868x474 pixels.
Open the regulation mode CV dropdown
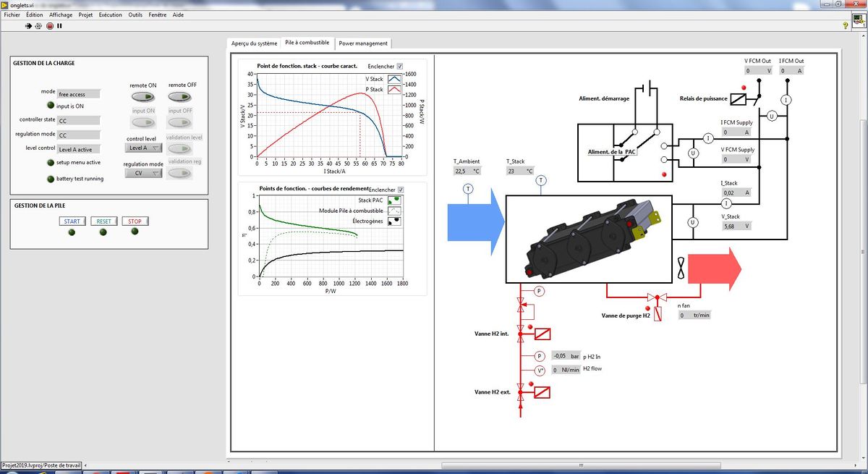click(x=142, y=174)
